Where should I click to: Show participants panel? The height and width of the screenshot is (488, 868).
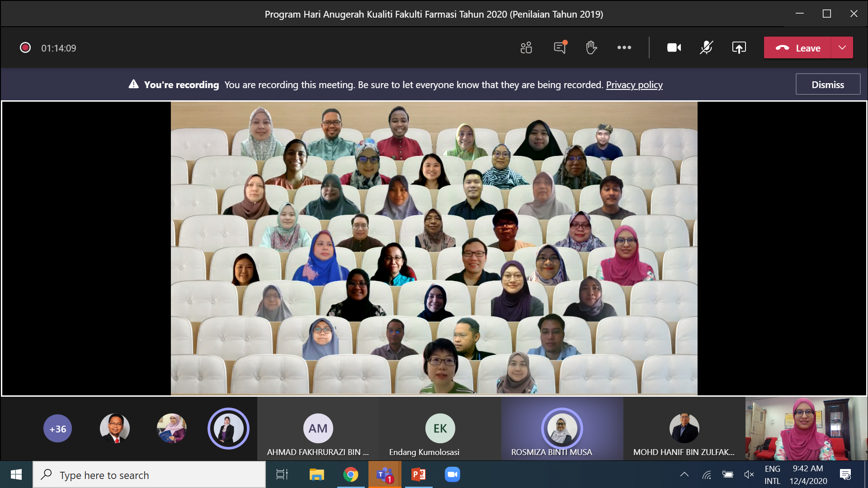coord(526,48)
